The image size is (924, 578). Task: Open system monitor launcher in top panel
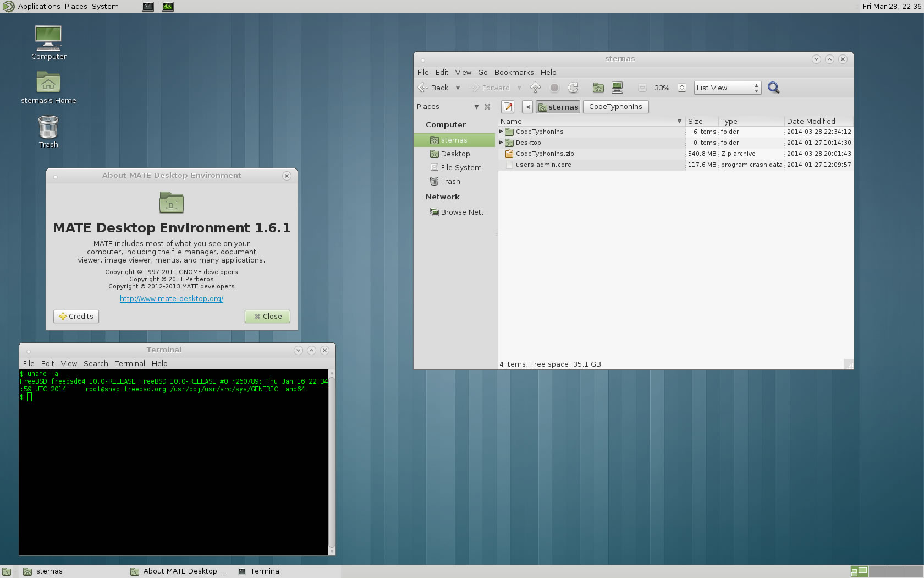point(168,7)
